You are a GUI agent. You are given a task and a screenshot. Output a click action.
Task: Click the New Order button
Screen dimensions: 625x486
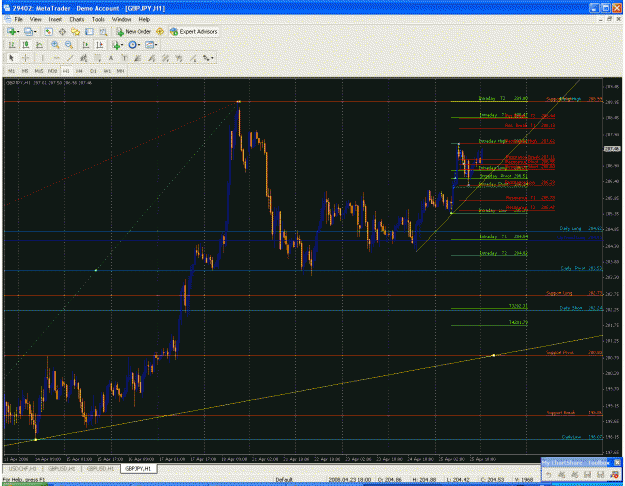point(133,31)
